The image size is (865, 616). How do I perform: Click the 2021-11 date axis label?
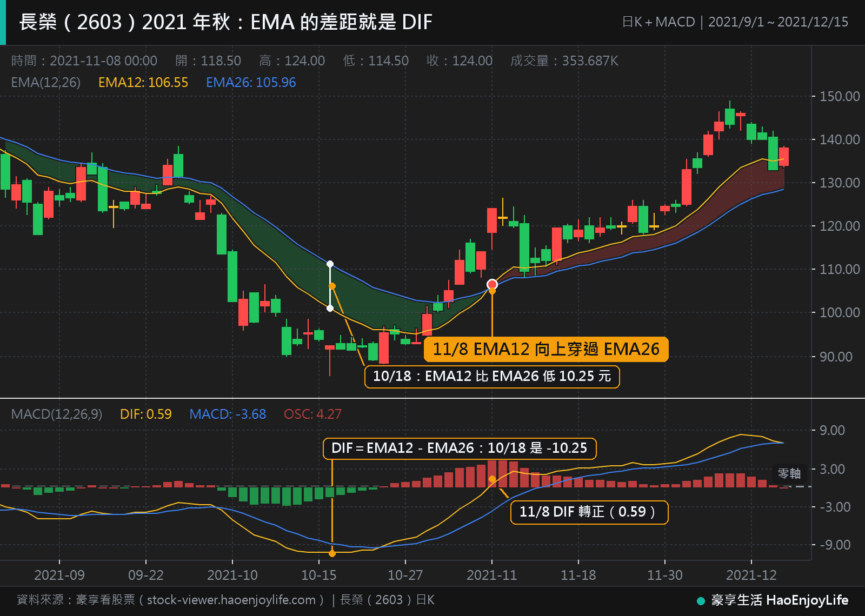coord(492,575)
